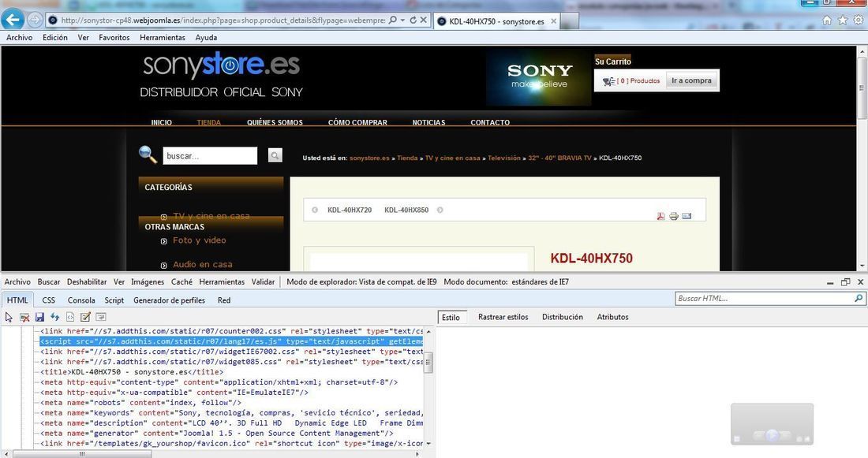Click the element source code view icon
The width and height of the screenshot is (868, 458).
pyautogui.click(x=70, y=317)
